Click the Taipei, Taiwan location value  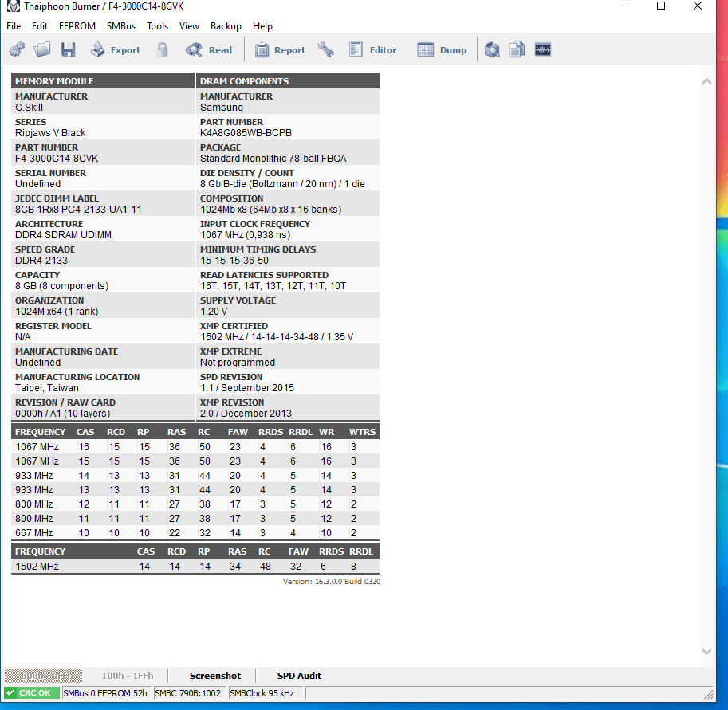(x=47, y=388)
